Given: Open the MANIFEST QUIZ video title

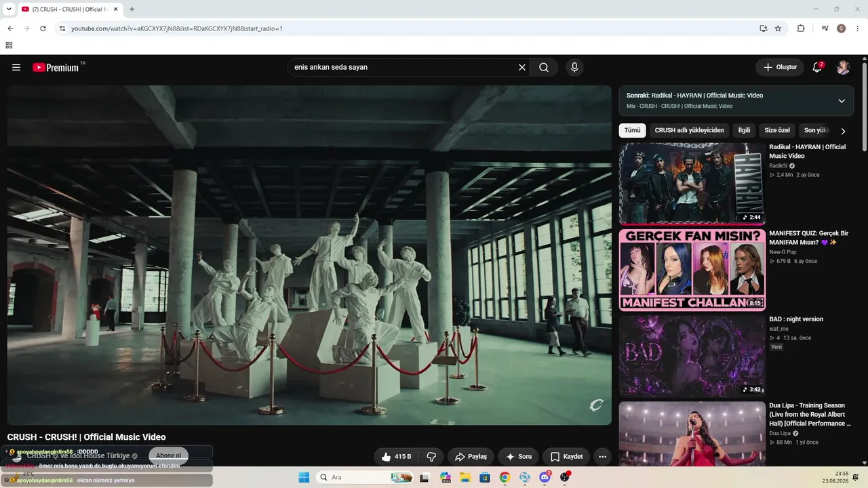Looking at the screenshot, I should (x=808, y=238).
